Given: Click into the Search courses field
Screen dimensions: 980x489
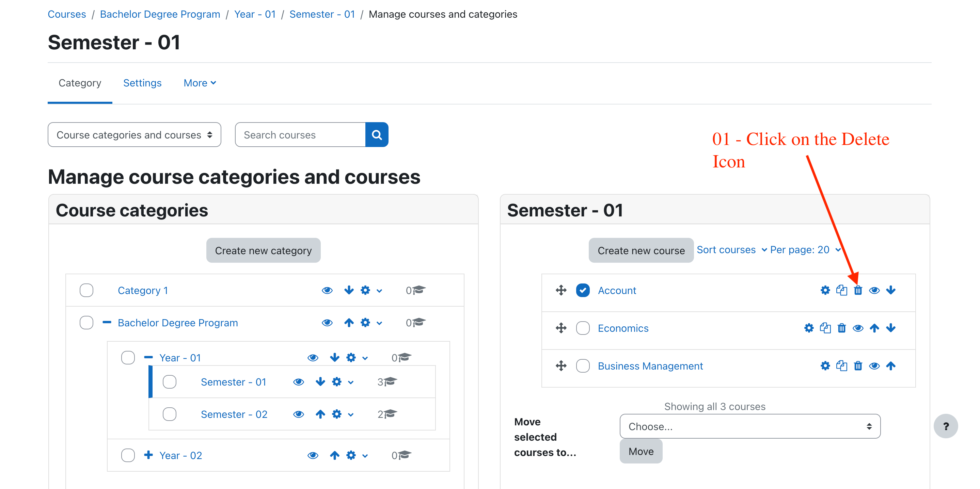Looking at the screenshot, I should [x=300, y=135].
